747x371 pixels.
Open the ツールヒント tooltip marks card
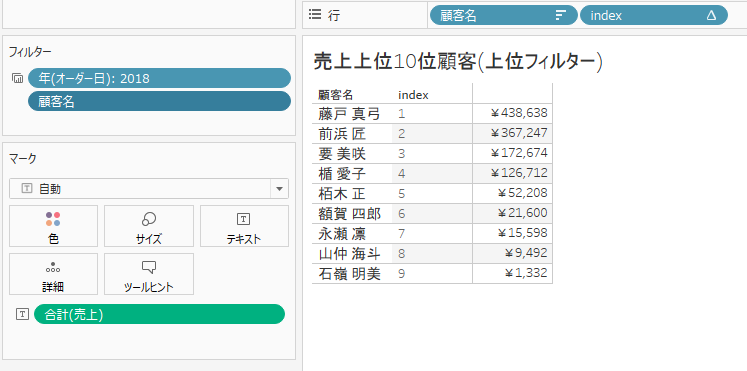pos(149,274)
